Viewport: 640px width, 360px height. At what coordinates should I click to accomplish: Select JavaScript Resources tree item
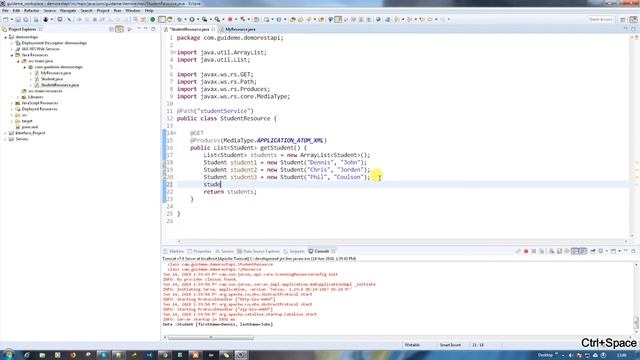click(40, 103)
